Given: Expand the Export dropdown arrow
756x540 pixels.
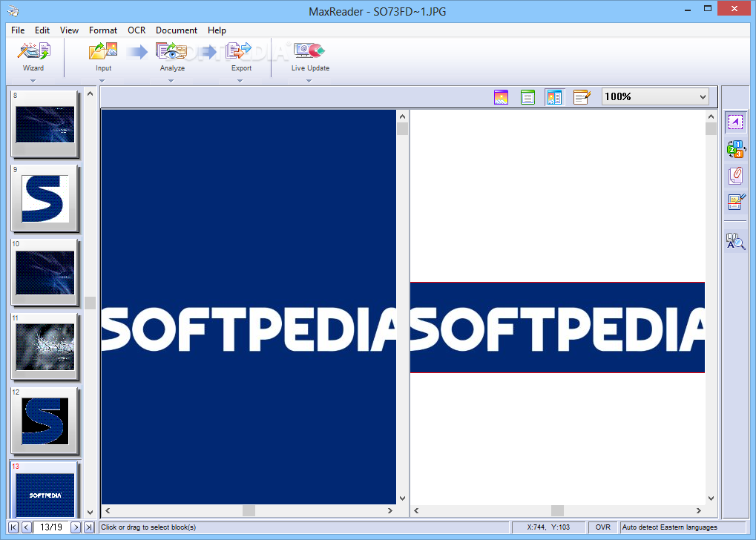Looking at the screenshot, I should pos(240,81).
